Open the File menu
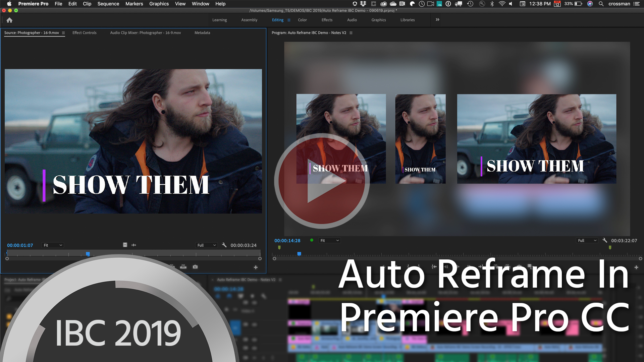The image size is (644, 362). 58,4
